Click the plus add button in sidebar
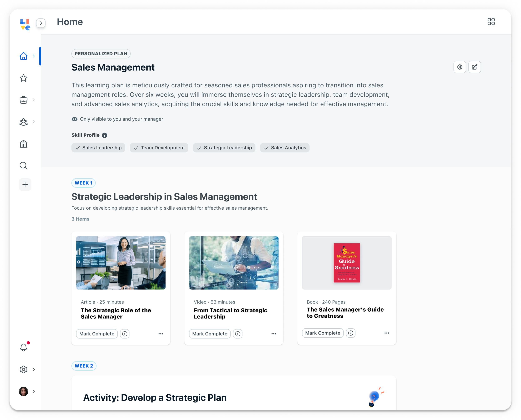Viewport: 521px width, 420px height. pos(25,185)
